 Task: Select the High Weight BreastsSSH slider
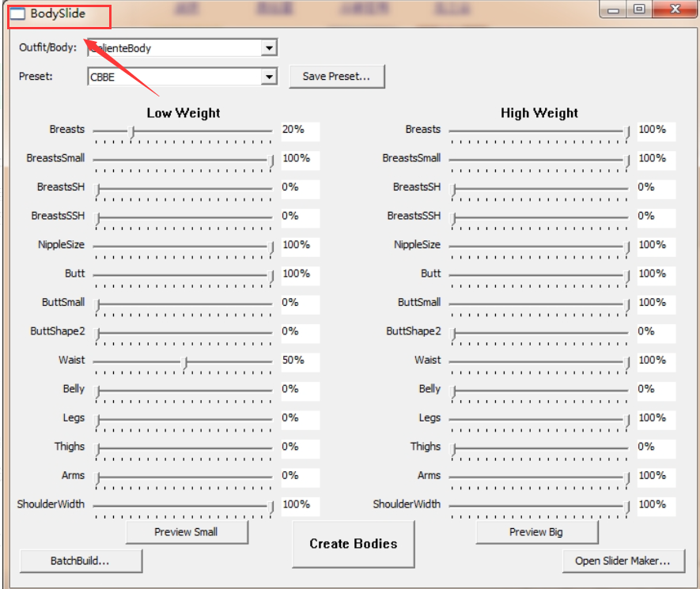coord(539,220)
